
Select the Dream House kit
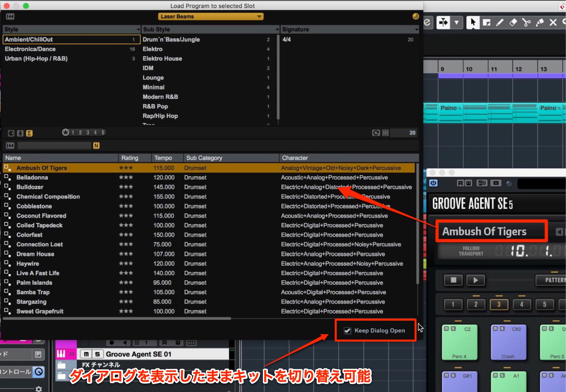click(209, 254)
